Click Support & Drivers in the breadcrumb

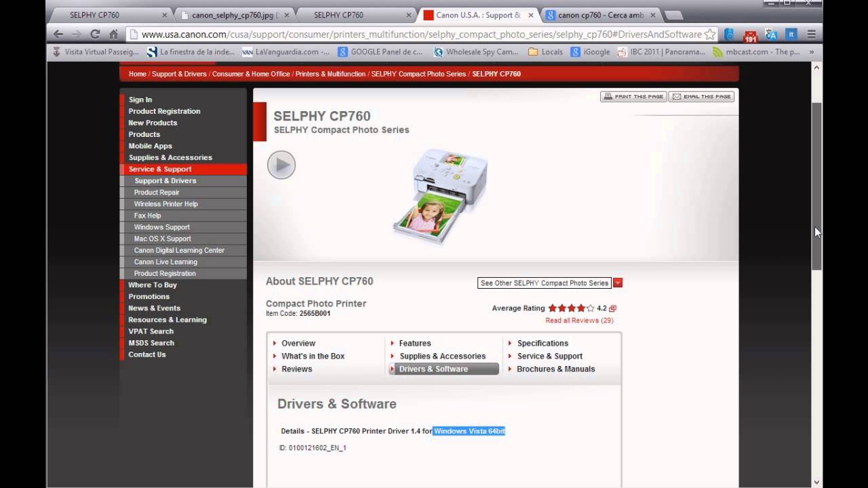pos(179,74)
